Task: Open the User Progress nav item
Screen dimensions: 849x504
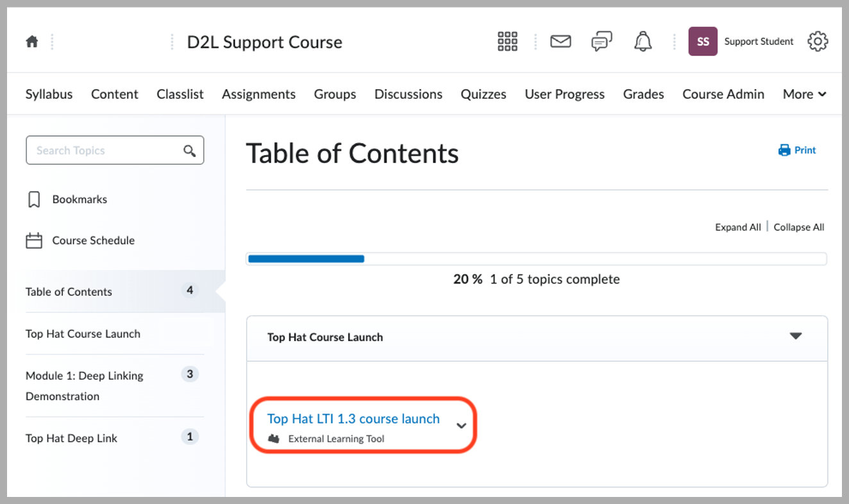Action: [x=564, y=94]
